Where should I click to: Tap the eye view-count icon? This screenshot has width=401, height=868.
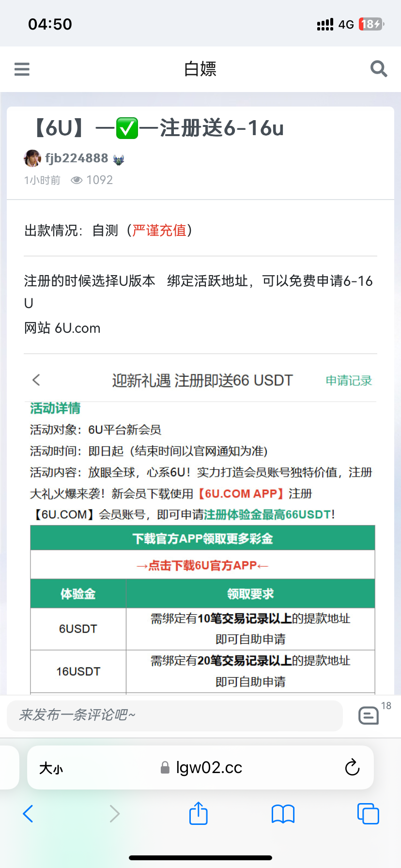[x=77, y=180]
